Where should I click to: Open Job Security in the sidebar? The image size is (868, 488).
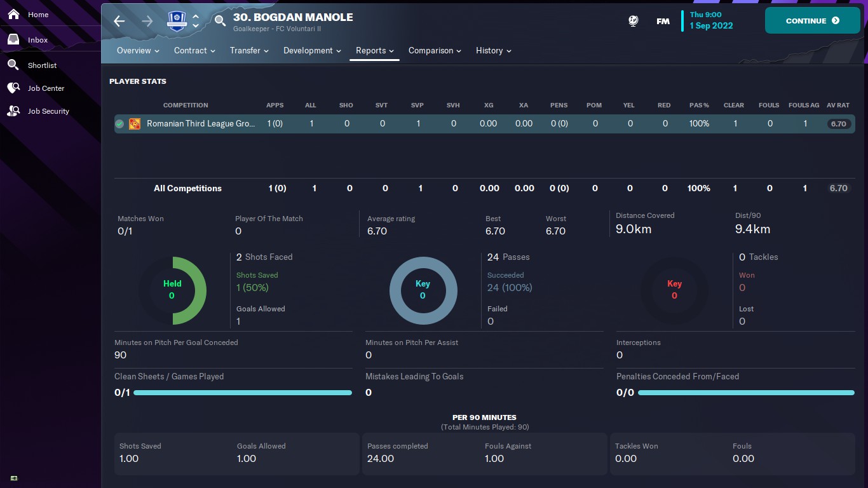[x=48, y=111]
